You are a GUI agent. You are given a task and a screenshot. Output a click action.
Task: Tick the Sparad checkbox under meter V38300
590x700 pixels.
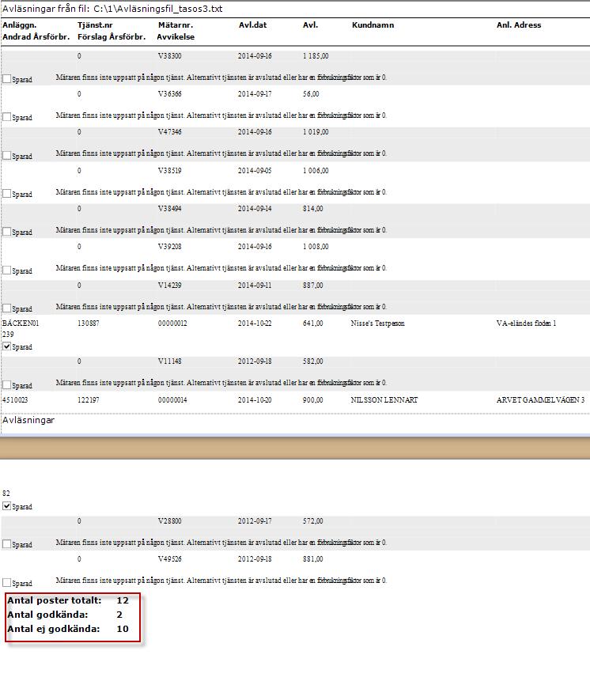pos(6,79)
